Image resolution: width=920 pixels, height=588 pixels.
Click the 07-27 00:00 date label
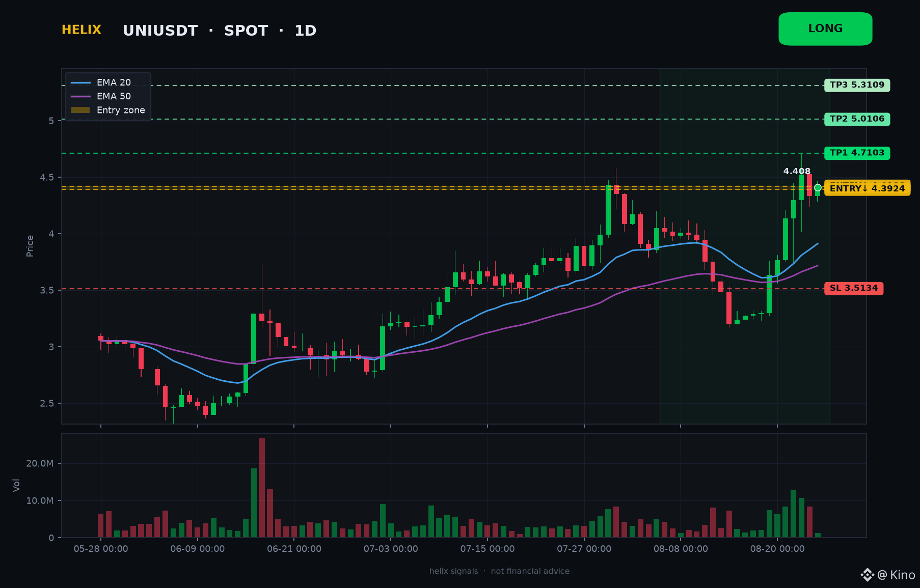(584, 549)
